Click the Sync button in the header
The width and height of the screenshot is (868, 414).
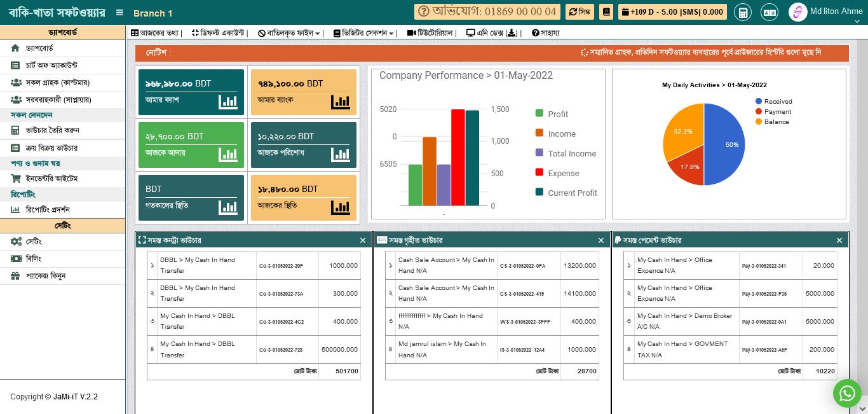(579, 12)
